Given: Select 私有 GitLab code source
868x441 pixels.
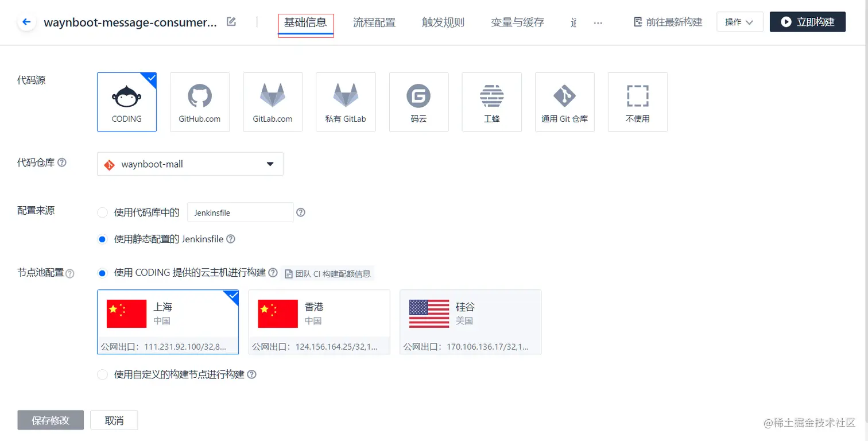Looking at the screenshot, I should point(346,102).
